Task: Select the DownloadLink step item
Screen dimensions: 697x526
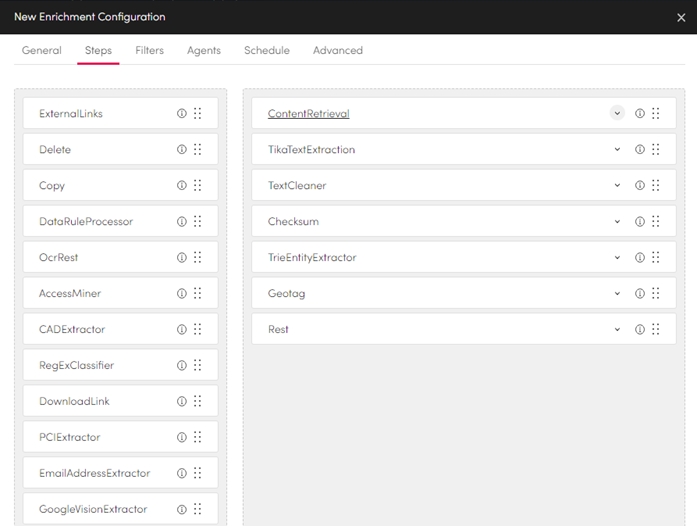Action: (74, 402)
